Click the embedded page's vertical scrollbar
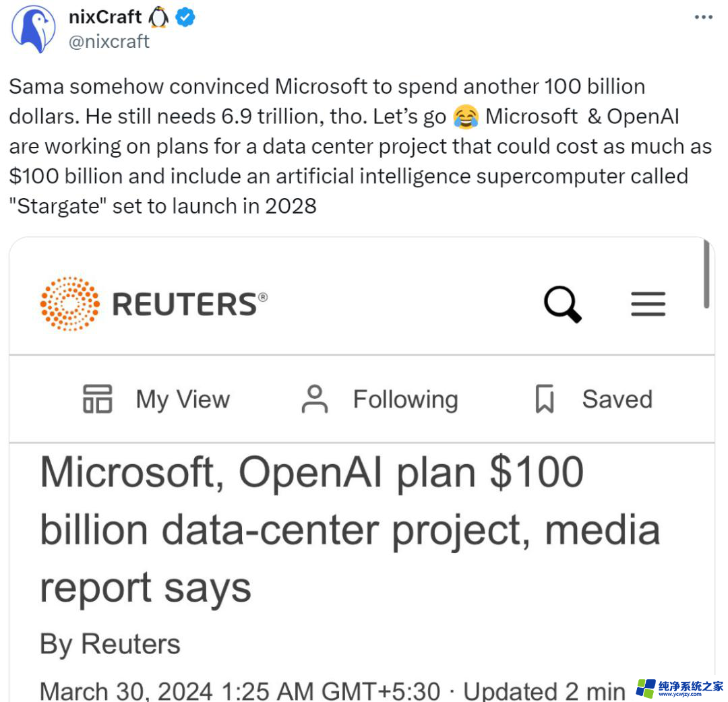The height and width of the screenshot is (702, 728). [x=706, y=274]
